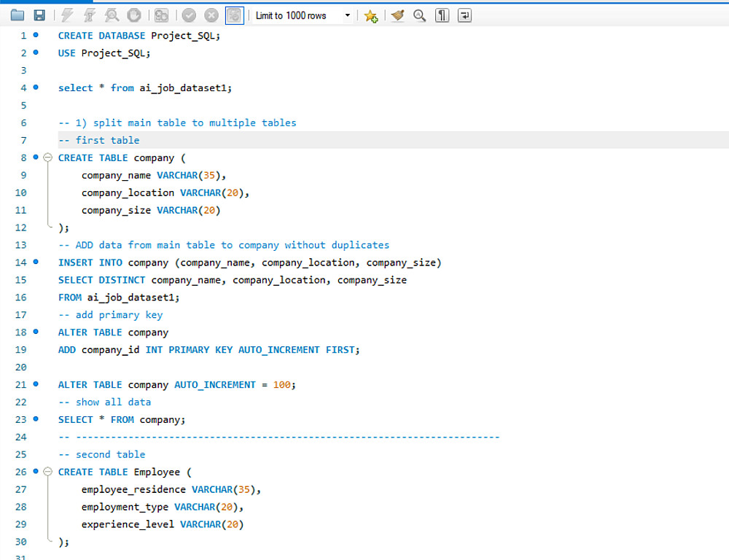Click the Commit checkmark icon
Image resolution: width=729 pixels, height=560 pixels.
[189, 15]
